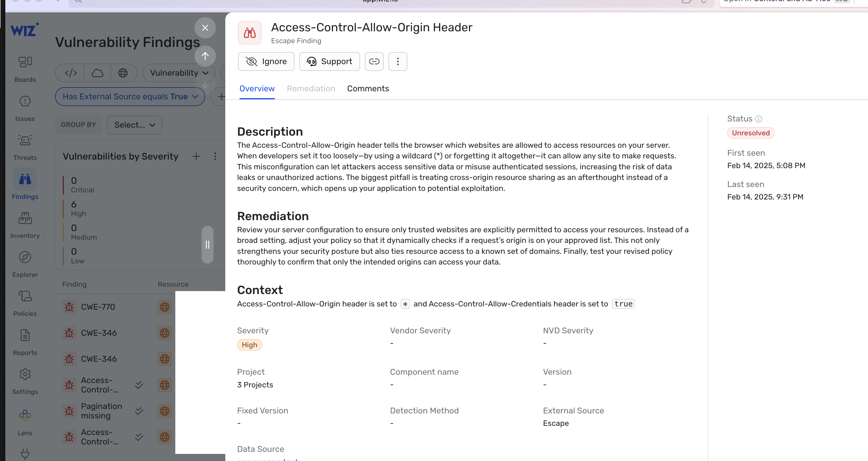Open the three-dot more actions menu
Image resolution: width=868 pixels, height=461 pixels.
coord(398,61)
